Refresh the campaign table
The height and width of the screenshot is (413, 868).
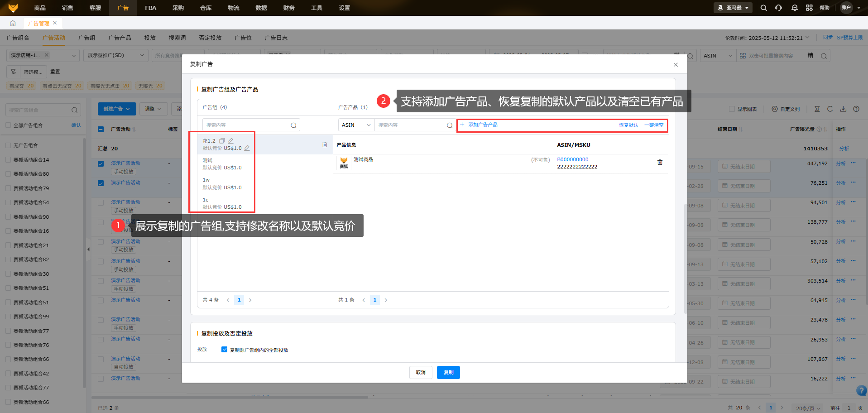coord(830,109)
